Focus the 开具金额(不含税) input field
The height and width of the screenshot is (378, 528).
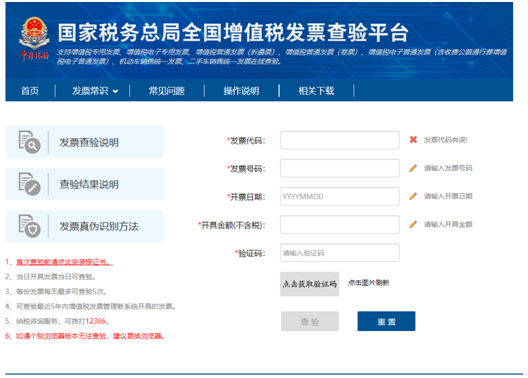340,225
